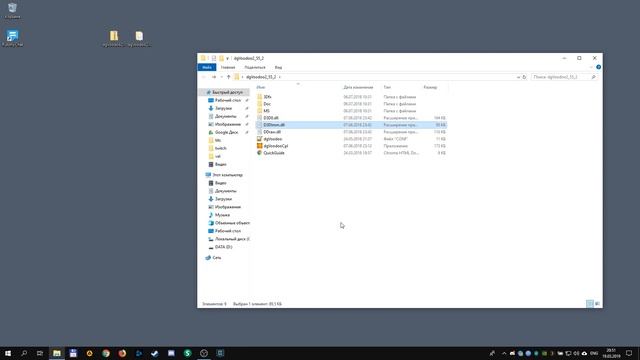This screenshot has height=360, width=640.
Task: Go back with the Back arrow
Action: click(x=204, y=77)
